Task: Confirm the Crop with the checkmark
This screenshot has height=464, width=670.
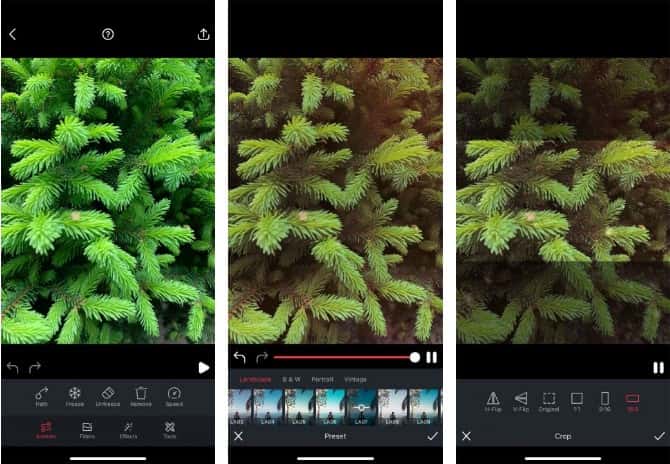Action: pos(659,436)
